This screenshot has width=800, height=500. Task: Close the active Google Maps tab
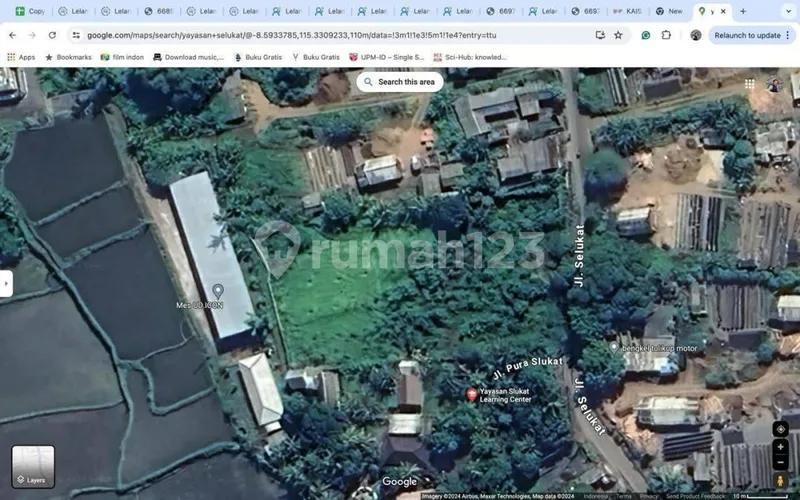(723, 11)
